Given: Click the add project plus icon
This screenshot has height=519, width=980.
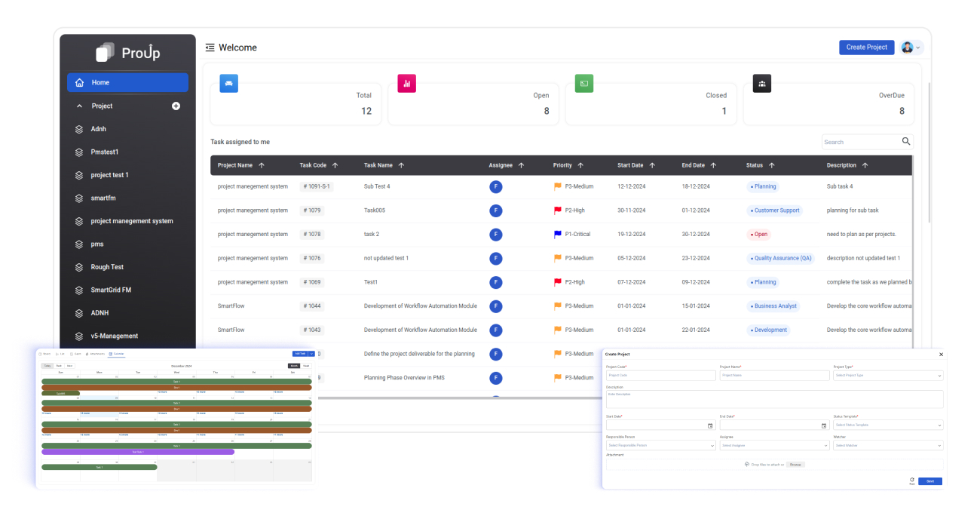Looking at the screenshot, I should click(x=176, y=106).
